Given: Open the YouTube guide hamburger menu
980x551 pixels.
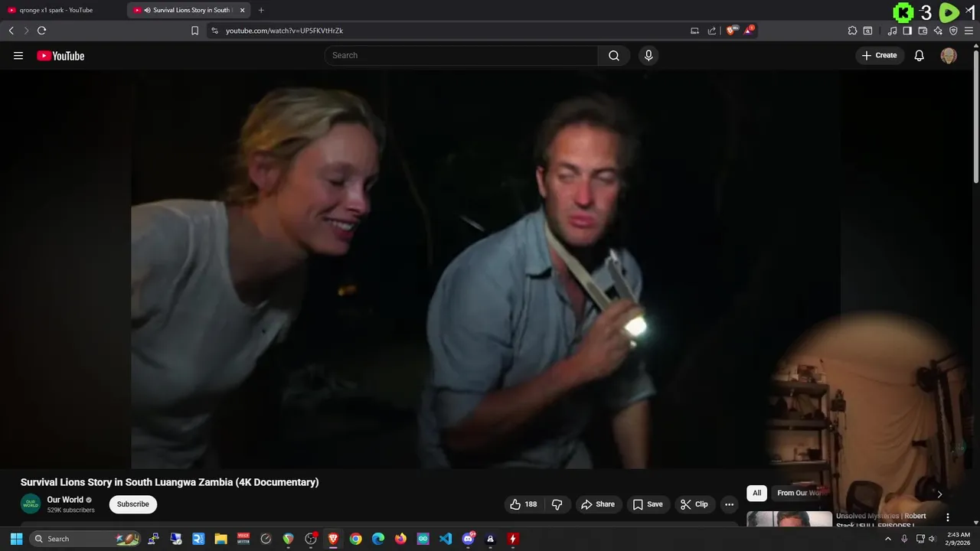Looking at the screenshot, I should (x=18, y=56).
